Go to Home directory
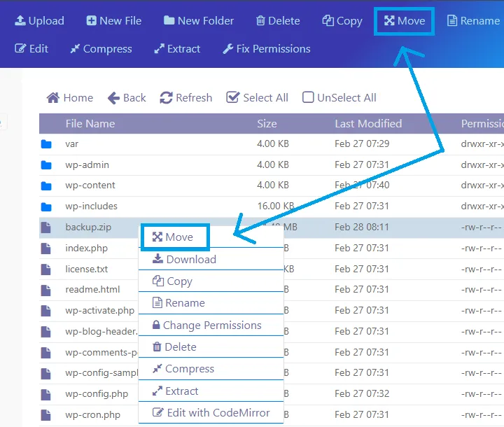This screenshot has width=504, height=427. [69, 98]
